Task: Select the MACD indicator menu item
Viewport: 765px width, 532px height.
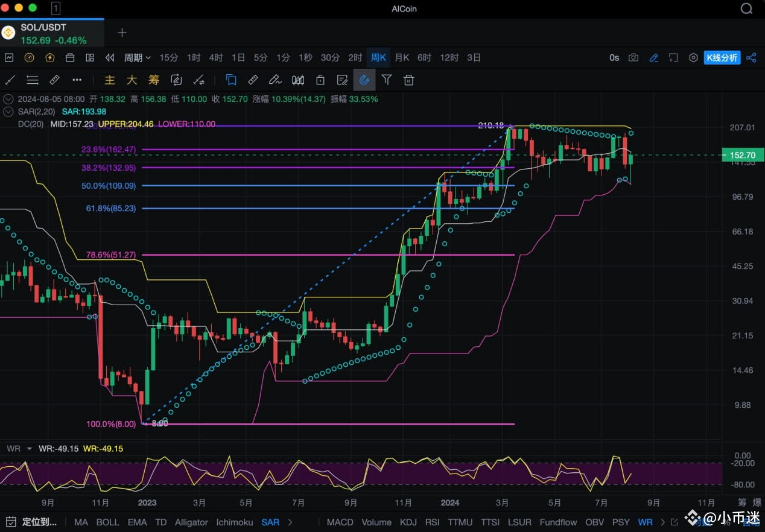Action: [x=340, y=522]
